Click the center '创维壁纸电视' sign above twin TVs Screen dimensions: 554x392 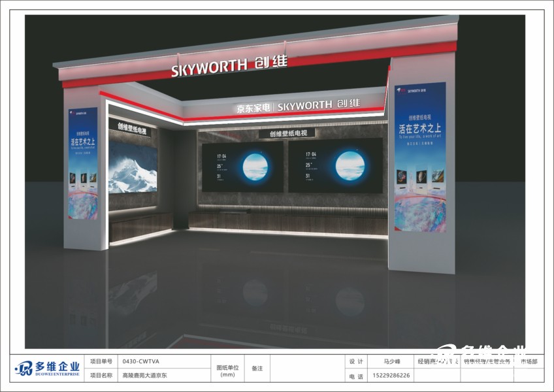point(288,133)
